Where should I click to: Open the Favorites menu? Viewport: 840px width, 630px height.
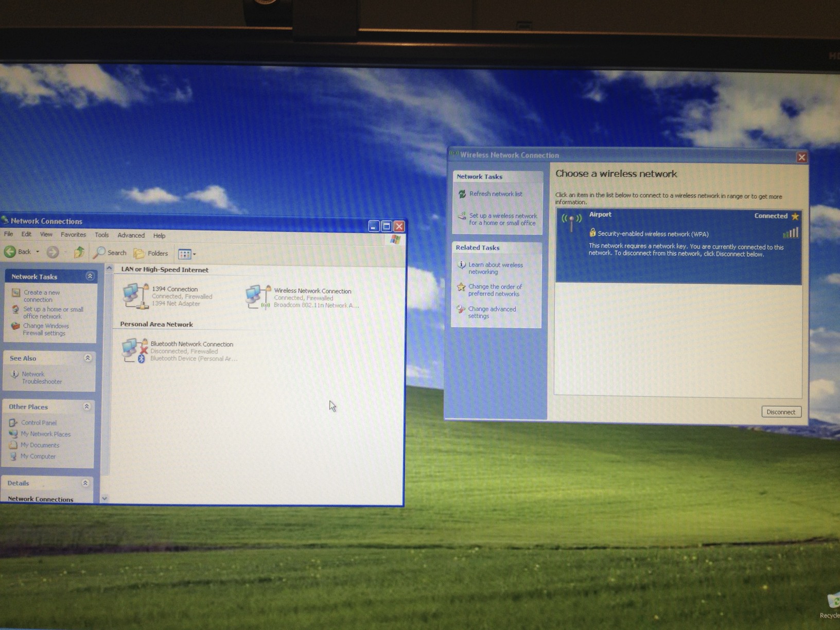(x=74, y=235)
